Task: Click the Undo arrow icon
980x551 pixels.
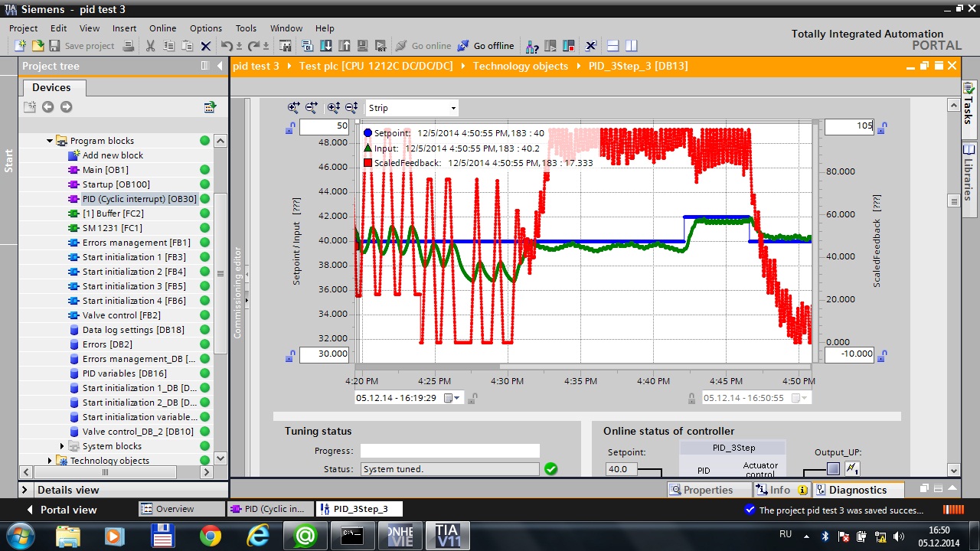Action: coord(227,46)
